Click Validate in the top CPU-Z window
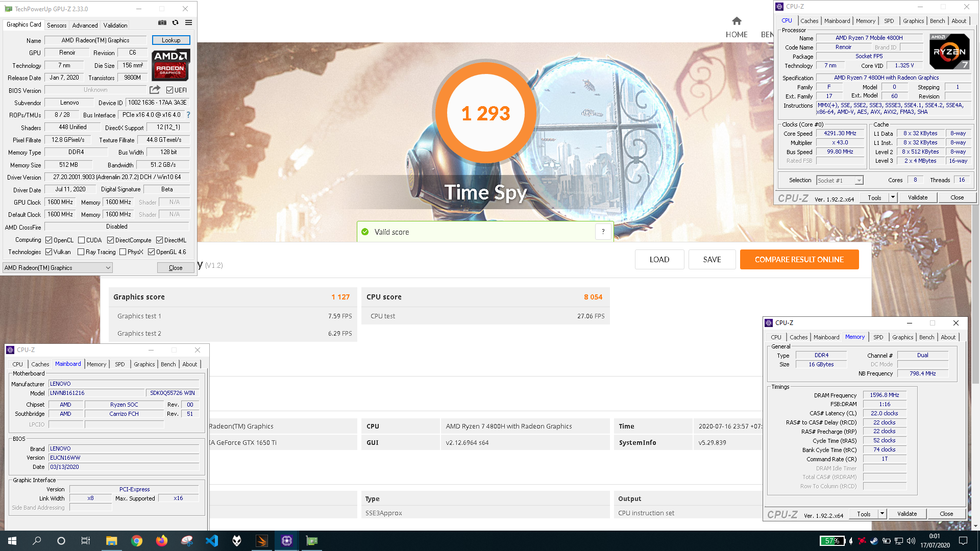Image resolution: width=980 pixels, height=551 pixels. (918, 197)
